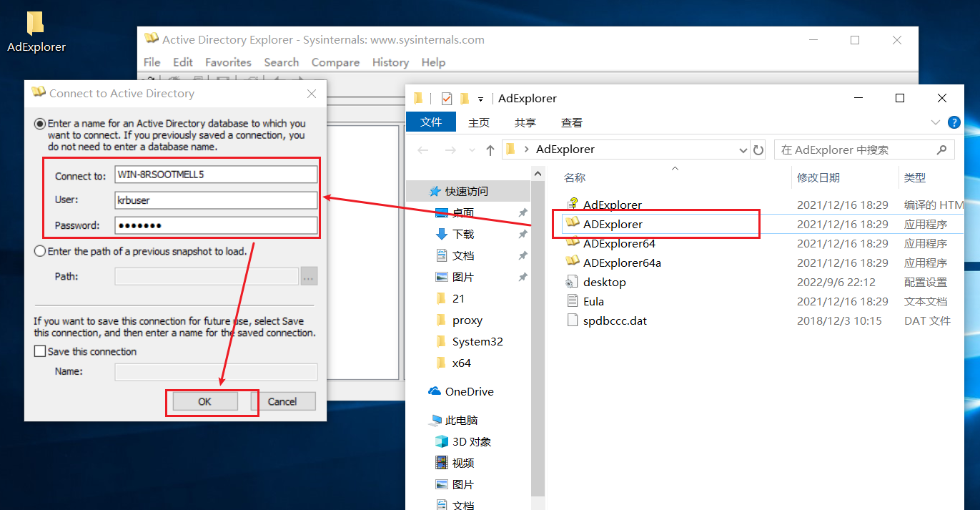This screenshot has width=980, height=510.
Task: Open History menu in Active Directory Explorer
Action: pos(390,62)
